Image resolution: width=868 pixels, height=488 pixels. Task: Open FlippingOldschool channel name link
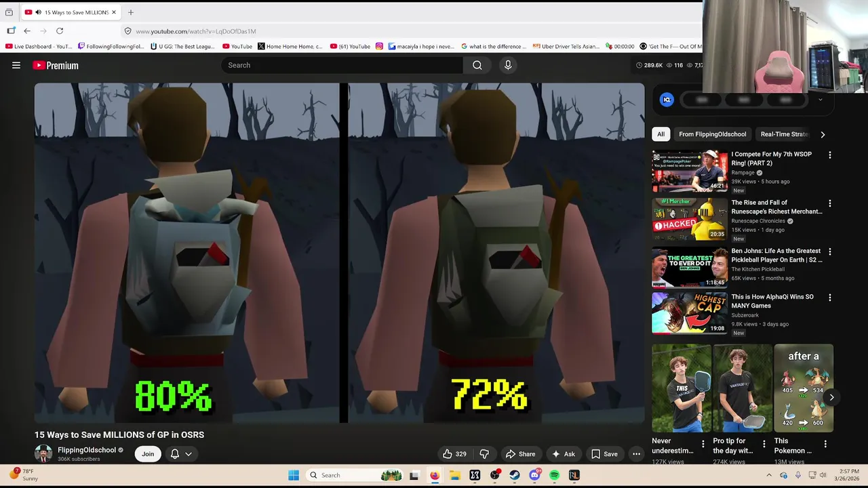pyautogui.click(x=87, y=450)
